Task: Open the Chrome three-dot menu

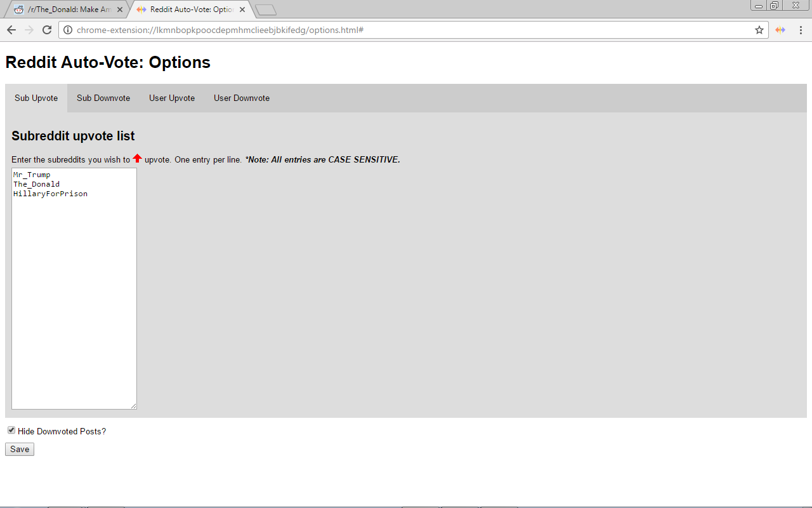Action: point(801,30)
